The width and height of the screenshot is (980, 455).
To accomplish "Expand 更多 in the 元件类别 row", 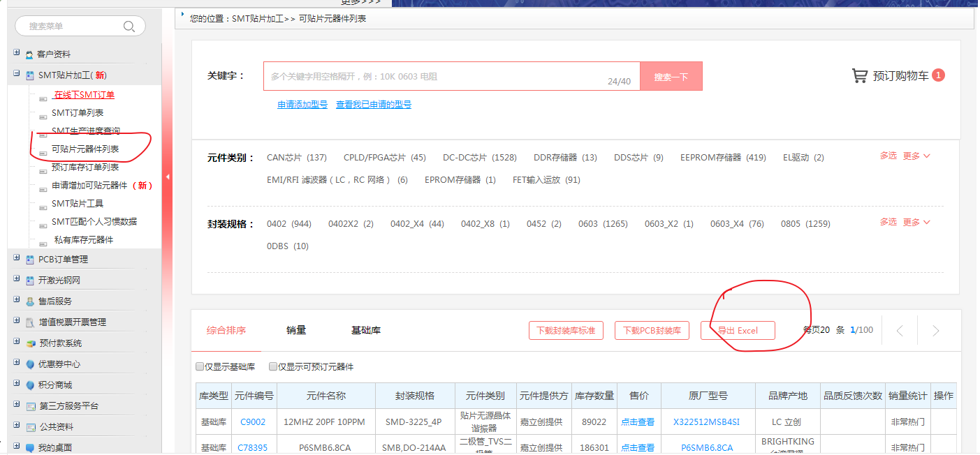I will pyautogui.click(x=916, y=156).
